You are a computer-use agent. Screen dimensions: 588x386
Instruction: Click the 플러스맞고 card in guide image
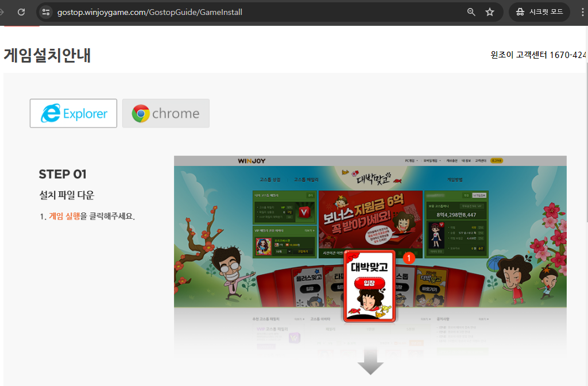[308, 287]
